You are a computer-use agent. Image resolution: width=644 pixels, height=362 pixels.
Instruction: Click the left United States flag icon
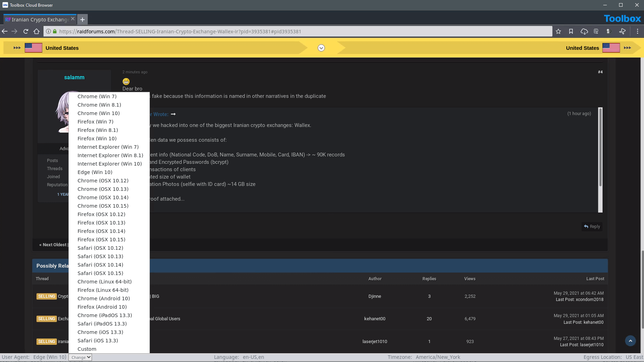click(33, 48)
